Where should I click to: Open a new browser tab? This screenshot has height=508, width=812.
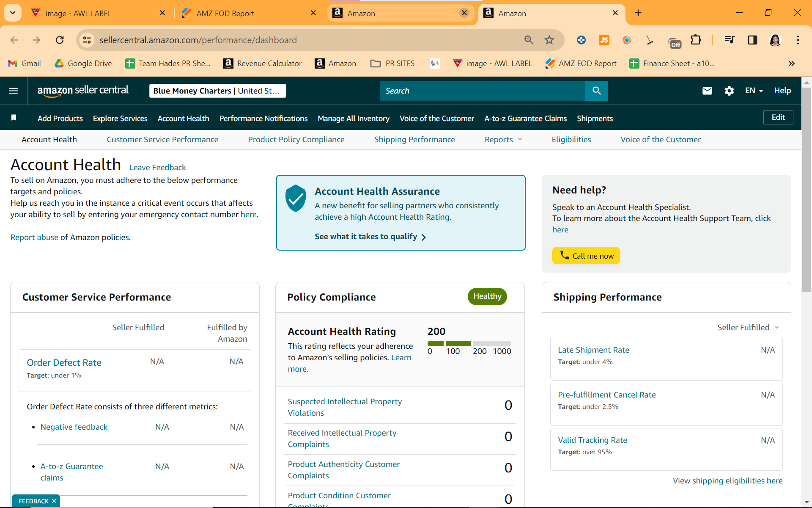click(x=638, y=13)
